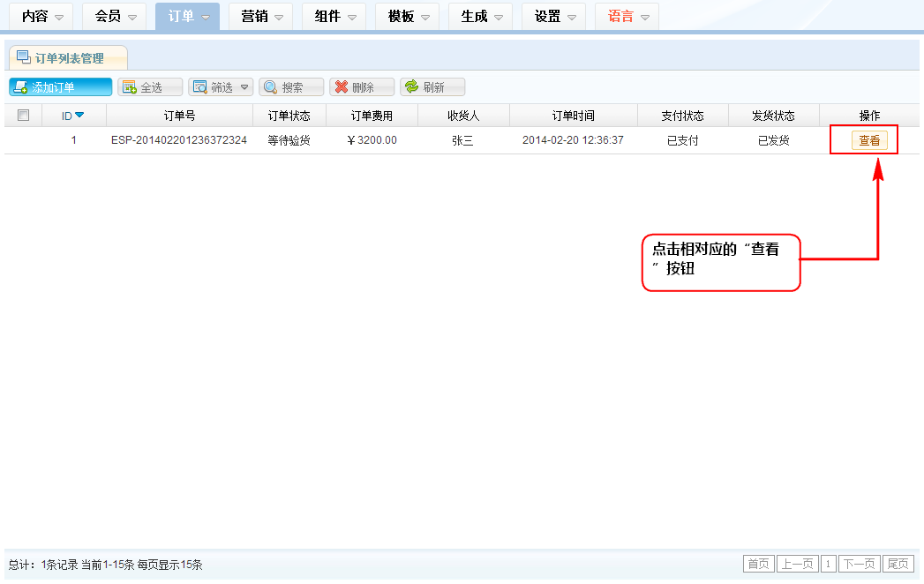Screen dimensions: 924x584
Task: Open the 会员 dropdown menu
Action: (x=131, y=17)
